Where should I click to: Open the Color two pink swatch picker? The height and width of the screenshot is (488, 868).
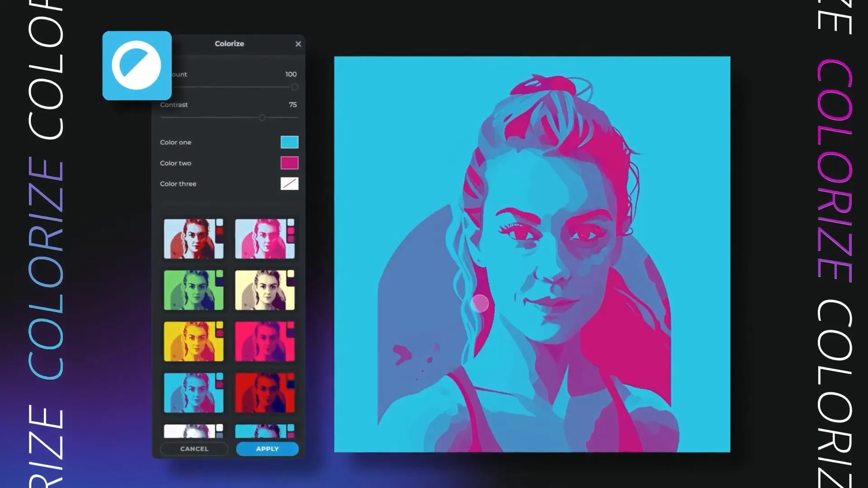pos(289,163)
